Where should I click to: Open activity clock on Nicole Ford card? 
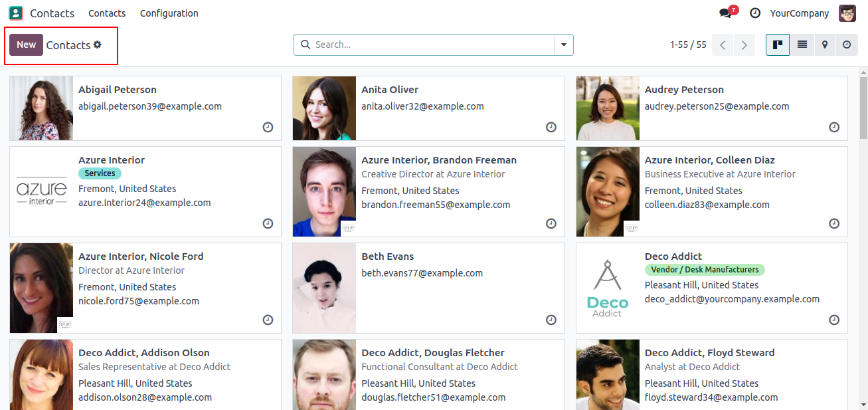(268, 320)
